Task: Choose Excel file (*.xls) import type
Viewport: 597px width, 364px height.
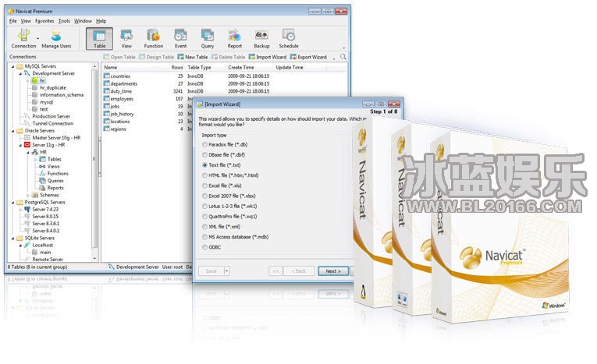Action: 222,186
